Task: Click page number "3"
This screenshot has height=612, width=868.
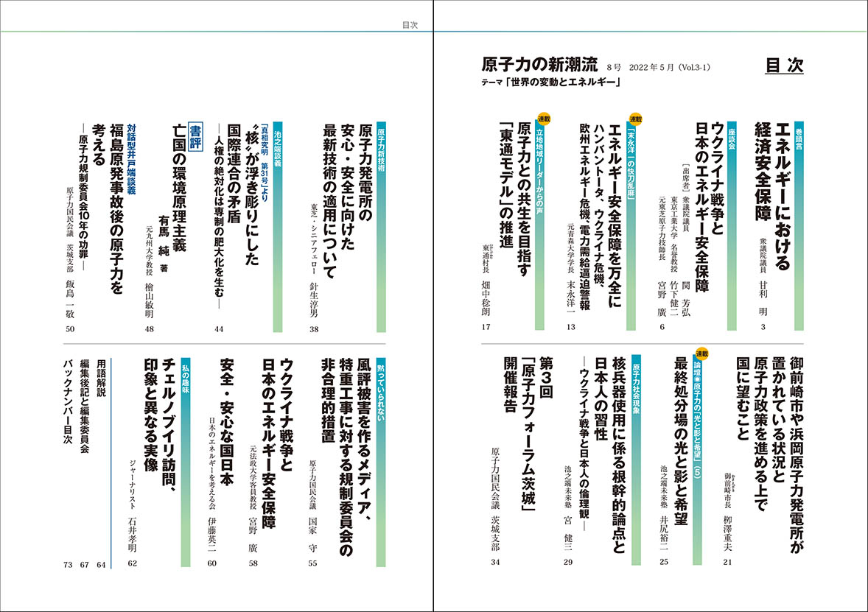Action: click(x=763, y=327)
